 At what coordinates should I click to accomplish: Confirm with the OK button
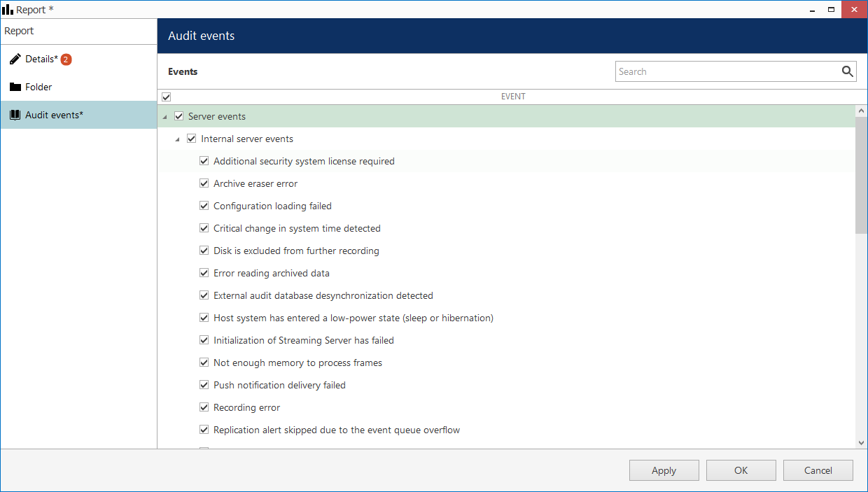point(741,470)
